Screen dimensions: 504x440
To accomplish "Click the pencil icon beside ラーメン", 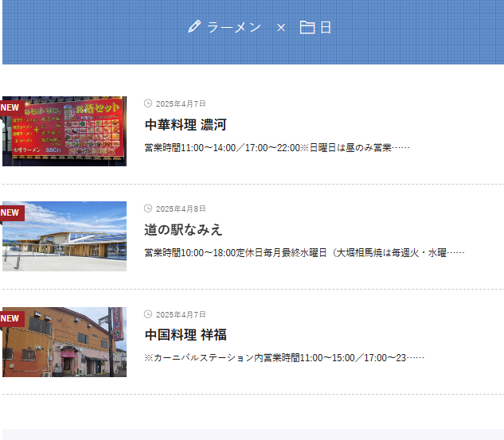I will point(194,27).
